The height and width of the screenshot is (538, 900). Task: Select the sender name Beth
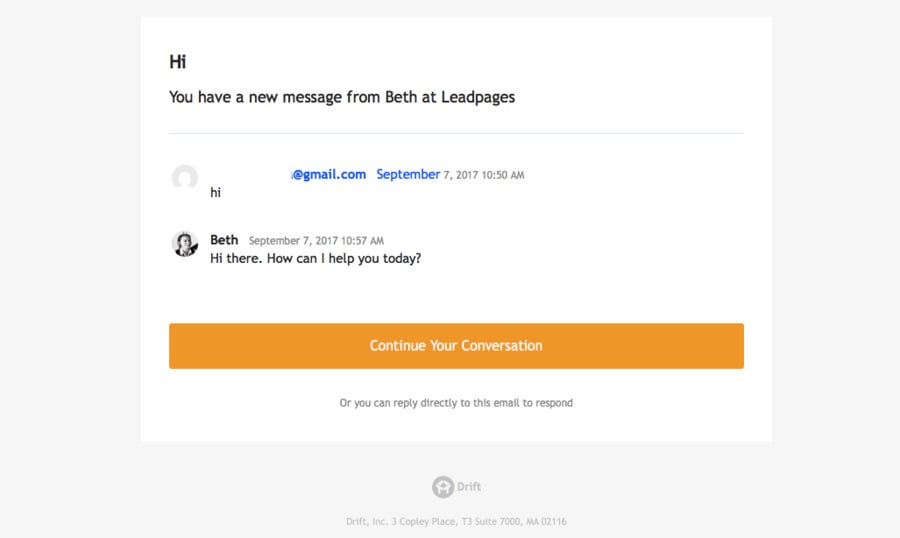(x=224, y=240)
